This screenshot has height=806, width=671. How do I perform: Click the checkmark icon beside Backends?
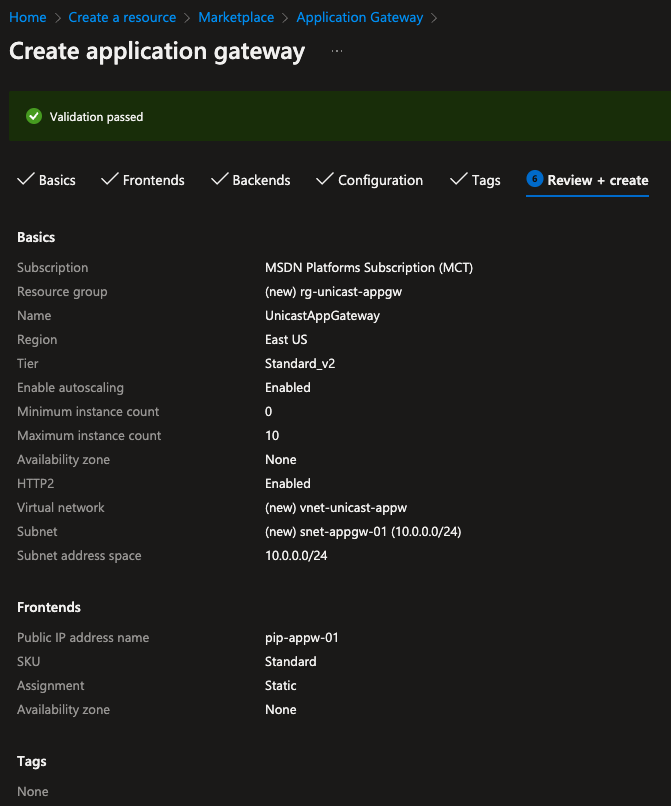coord(220,180)
